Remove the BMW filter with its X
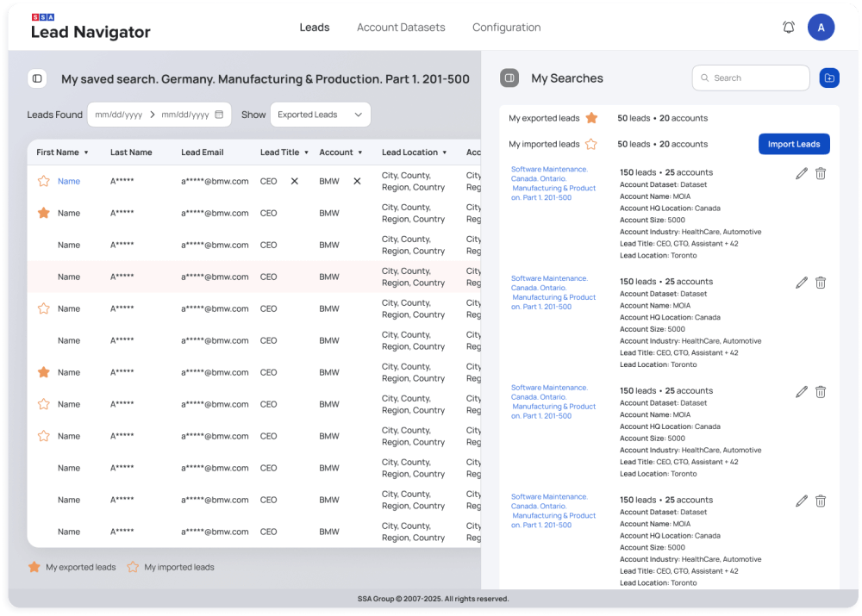The height and width of the screenshot is (616, 862). pos(358,181)
